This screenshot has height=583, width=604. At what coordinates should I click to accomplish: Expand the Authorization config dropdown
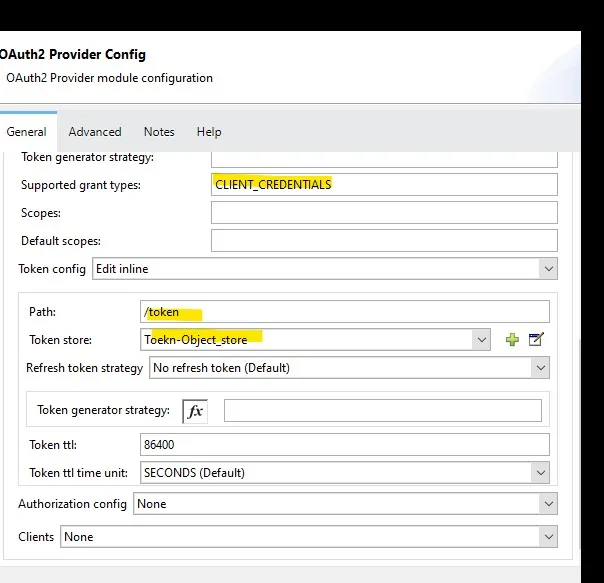[x=548, y=504]
